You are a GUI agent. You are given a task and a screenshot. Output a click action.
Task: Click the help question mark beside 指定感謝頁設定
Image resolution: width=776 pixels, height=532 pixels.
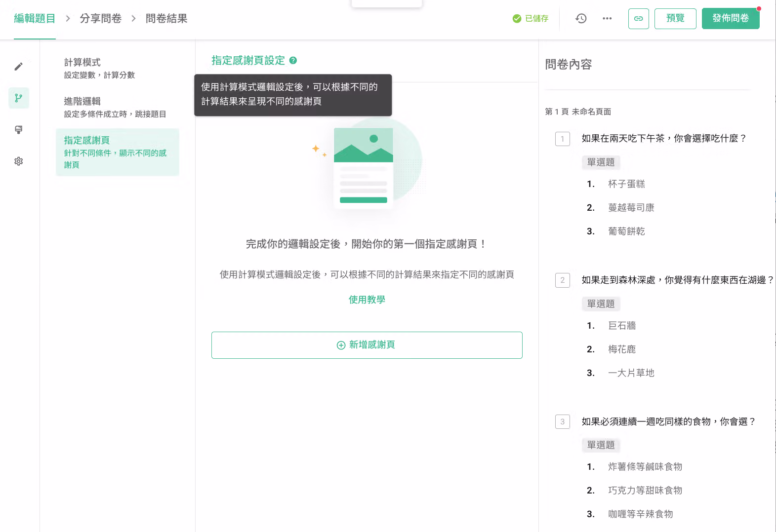pos(293,61)
